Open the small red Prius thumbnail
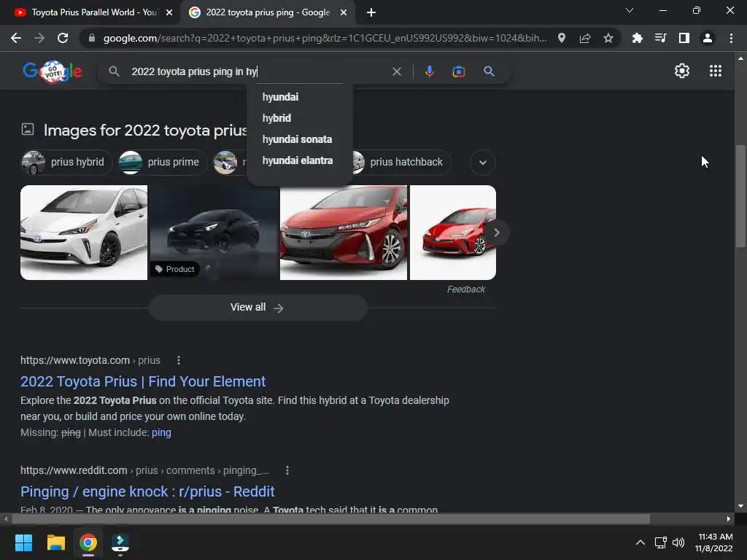Viewport: 747px width, 560px height. [x=452, y=233]
